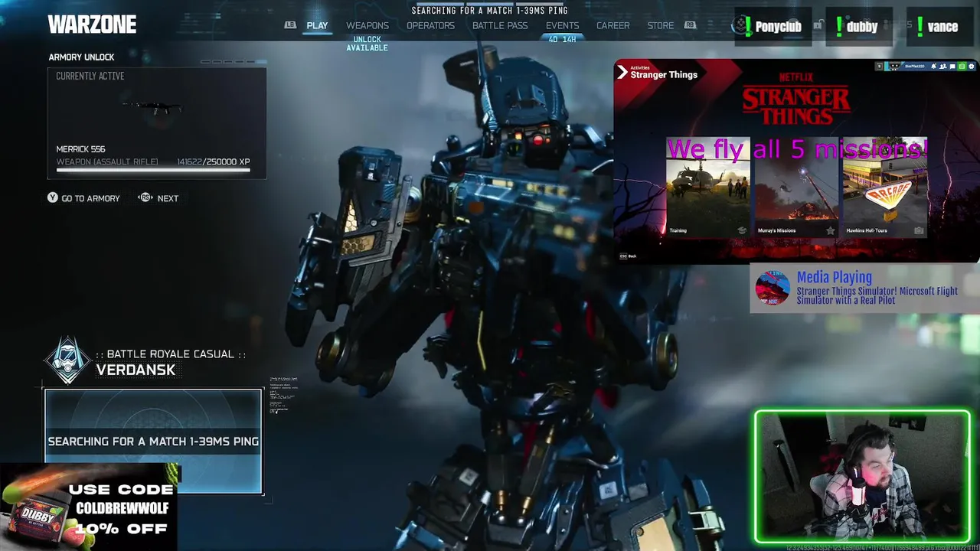This screenshot has height=551, width=980.
Task: Click the VERDANSK mode title
Action: click(136, 370)
